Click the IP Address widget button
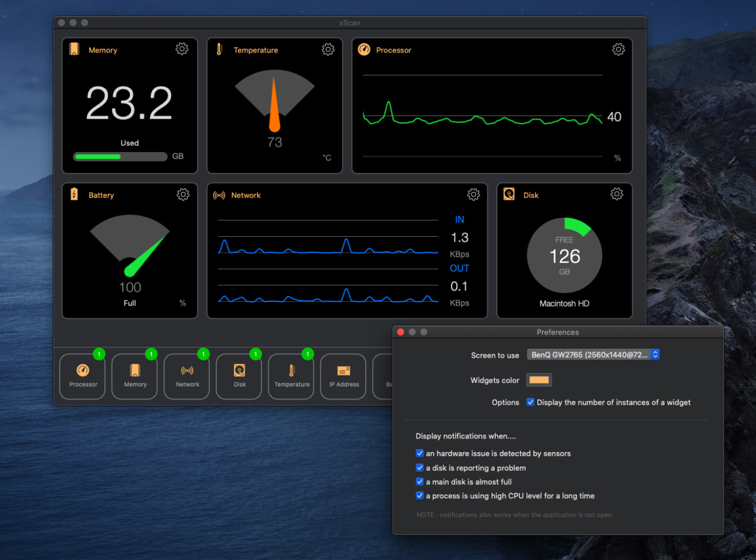The height and width of the screenshot is (560, 756). (344, 376)
